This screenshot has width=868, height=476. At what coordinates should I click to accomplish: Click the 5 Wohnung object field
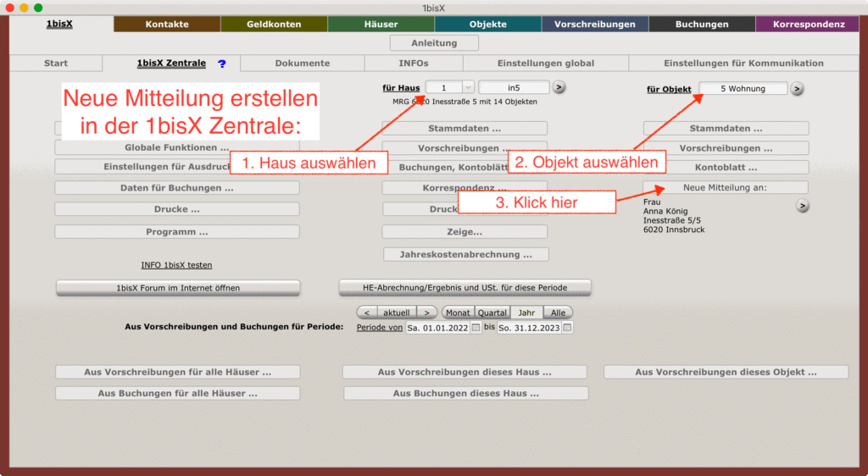[743, 88]
